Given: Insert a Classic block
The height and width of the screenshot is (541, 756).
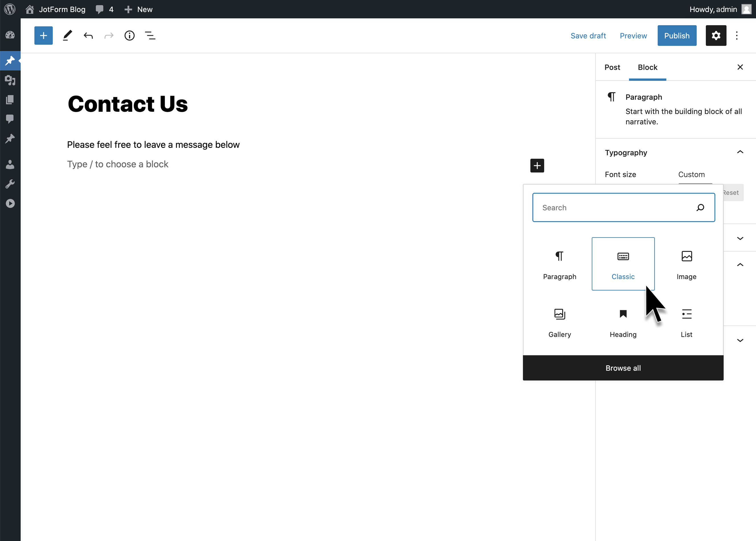Looking at the screenshot, I should pos(623,264).
